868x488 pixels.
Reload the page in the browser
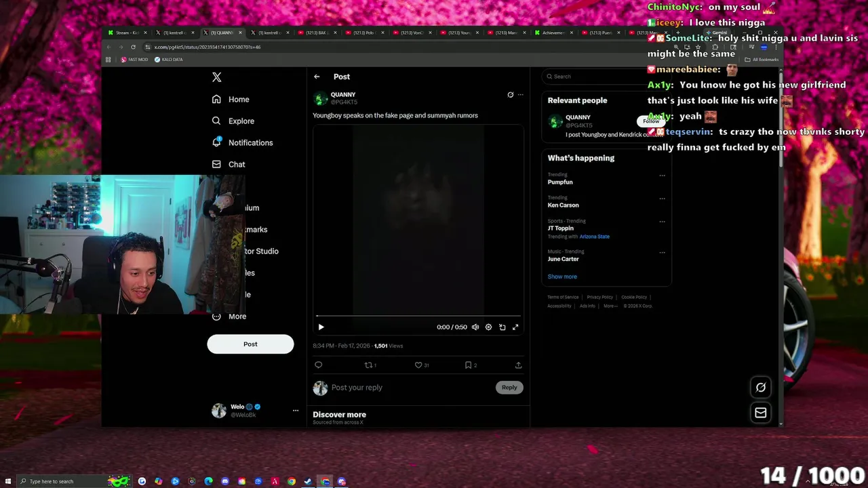pos(133,47)
